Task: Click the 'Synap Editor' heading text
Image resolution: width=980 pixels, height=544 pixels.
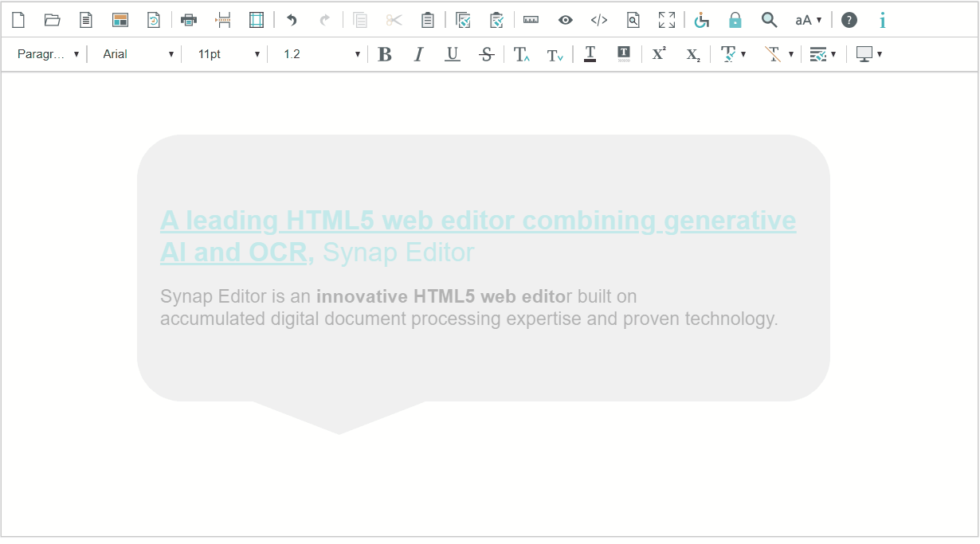Action: [398, 252]
